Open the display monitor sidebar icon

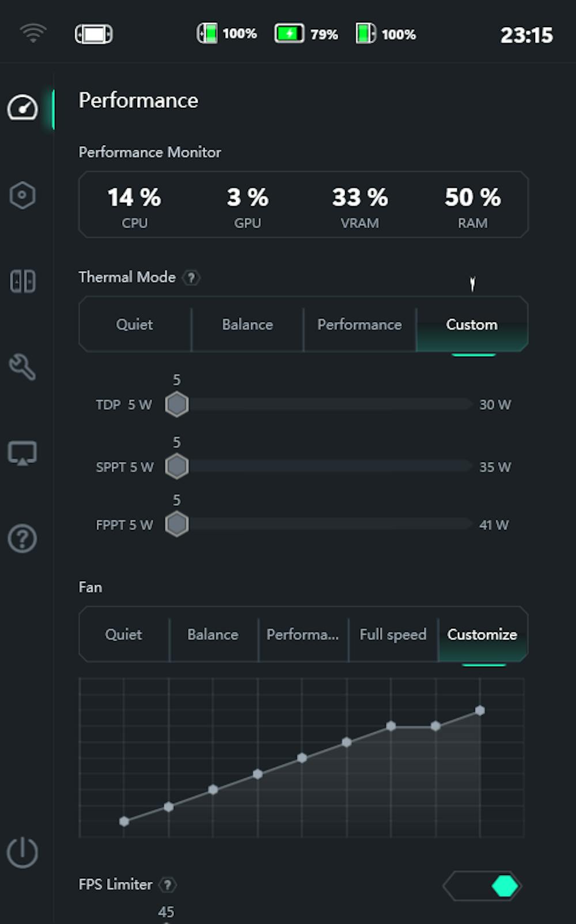click(22, 453)
